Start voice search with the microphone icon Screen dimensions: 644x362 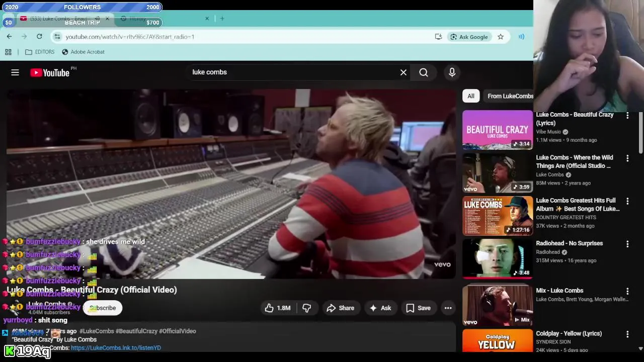[452, 72]
